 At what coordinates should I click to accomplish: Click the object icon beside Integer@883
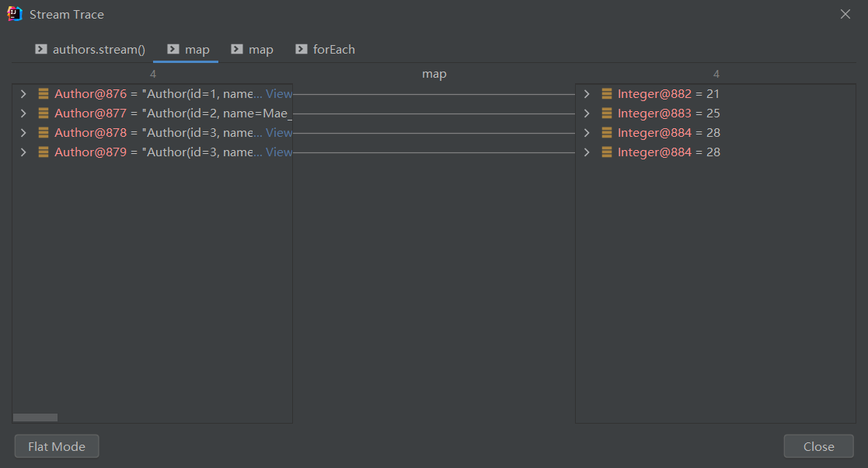[607, 114]
